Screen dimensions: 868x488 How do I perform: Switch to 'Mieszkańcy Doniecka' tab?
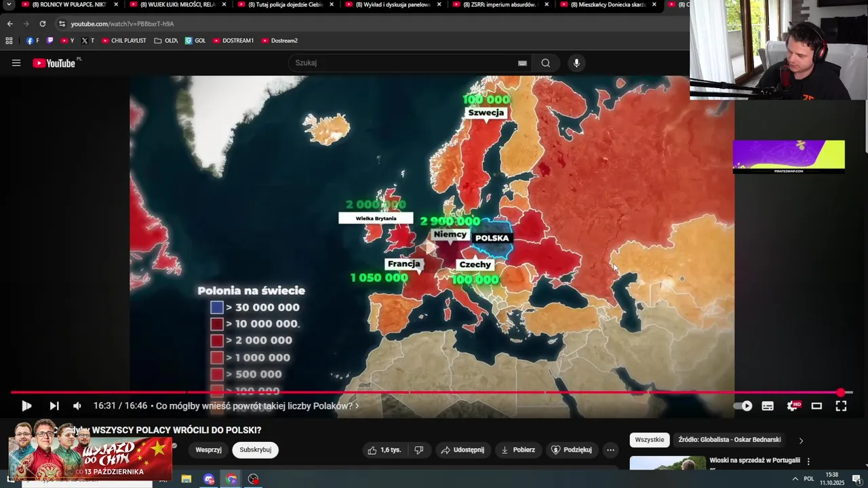point(608,5)
